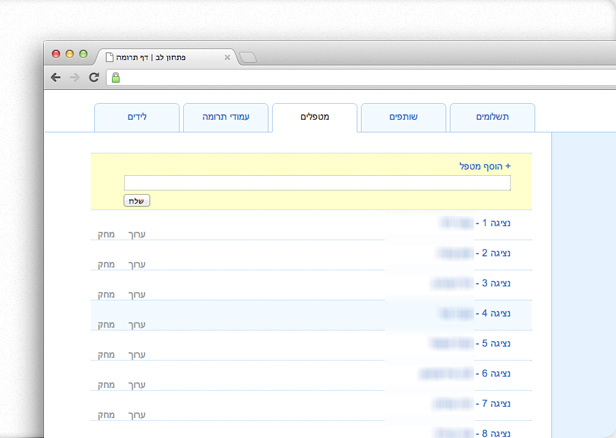
Task: Delete נציגה 7 via מחק
Action: pyautogui.click(x=106, y=415)
